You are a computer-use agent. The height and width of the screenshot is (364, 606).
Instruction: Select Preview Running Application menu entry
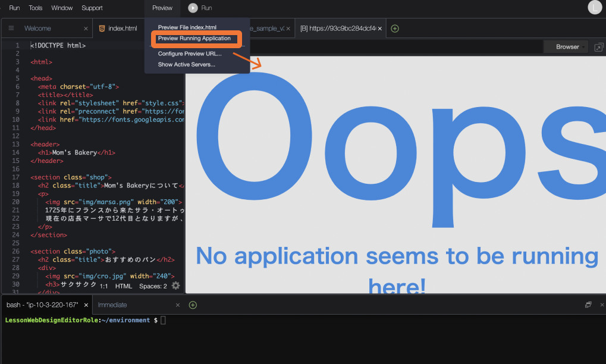(x=194, y=39)
